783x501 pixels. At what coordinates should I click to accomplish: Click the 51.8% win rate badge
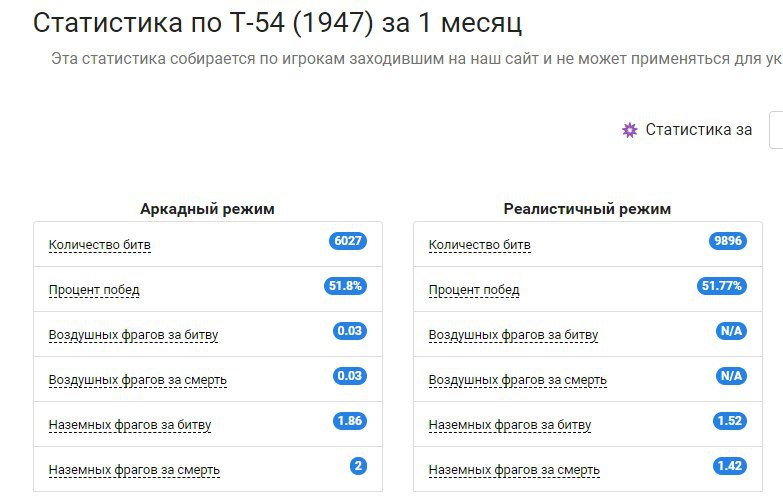click(x=346, y=286)
